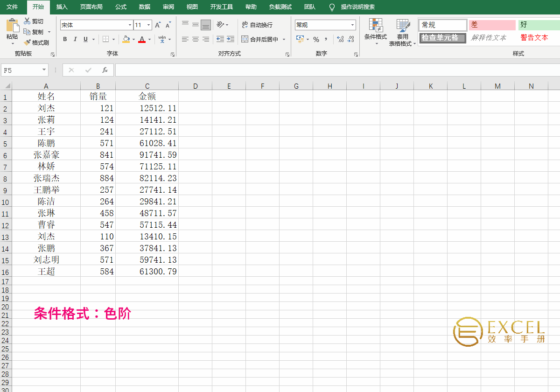Image resolution: width=560 pixels, height=392 pixels.
Task: Click Merge and Center (合并后居中)
Action: [260, 39]
